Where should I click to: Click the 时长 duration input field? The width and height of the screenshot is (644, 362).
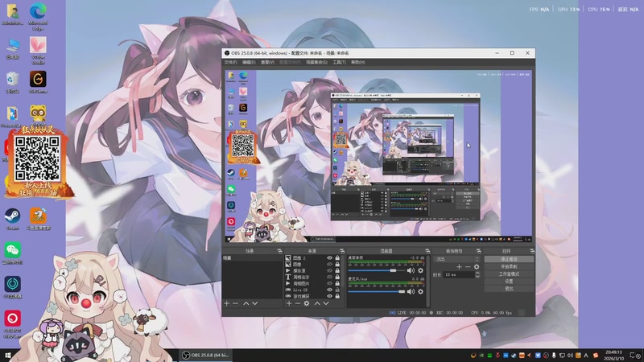(459, 274)
